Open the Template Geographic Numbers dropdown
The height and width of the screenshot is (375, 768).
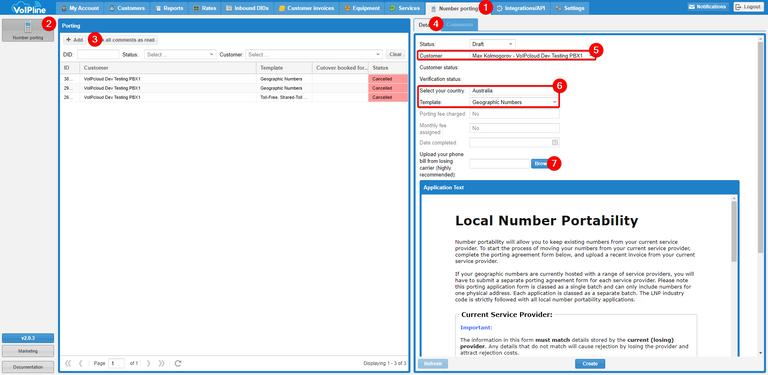pos(514,102)
